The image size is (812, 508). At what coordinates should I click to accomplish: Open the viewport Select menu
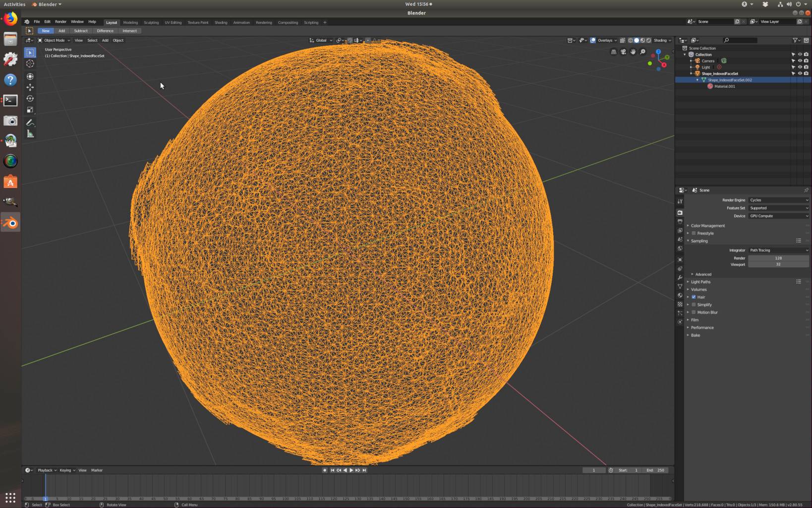(92, 40)
